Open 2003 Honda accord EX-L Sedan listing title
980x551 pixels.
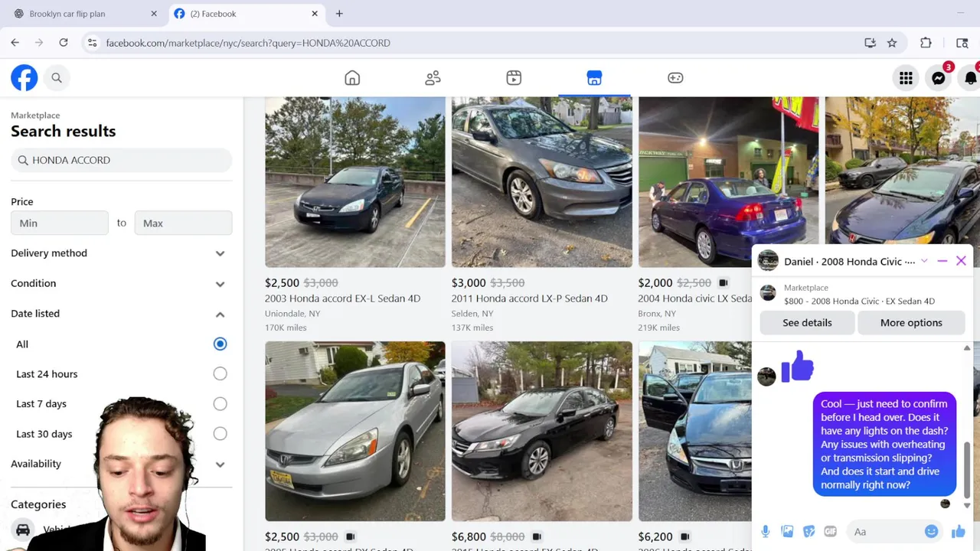(x=342, y=298)
